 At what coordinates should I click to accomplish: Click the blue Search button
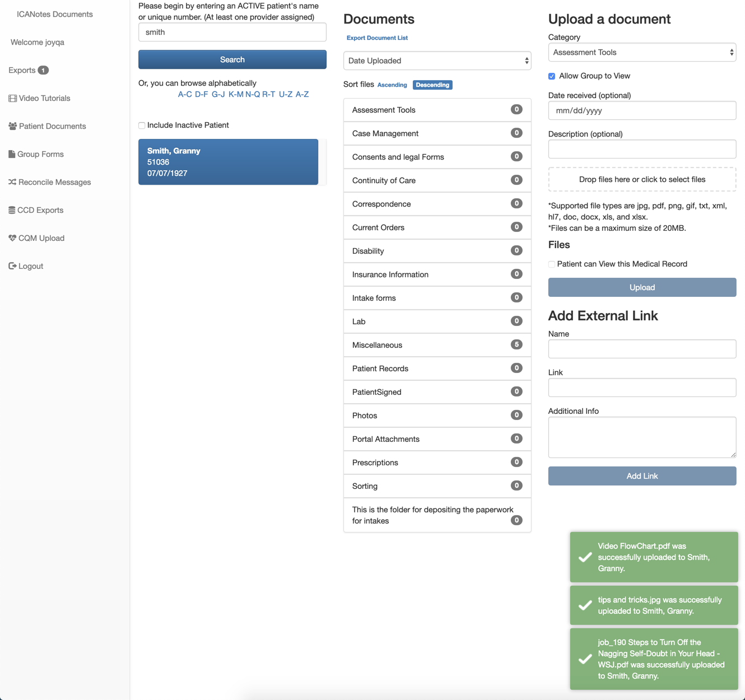(x=232, y=59)
